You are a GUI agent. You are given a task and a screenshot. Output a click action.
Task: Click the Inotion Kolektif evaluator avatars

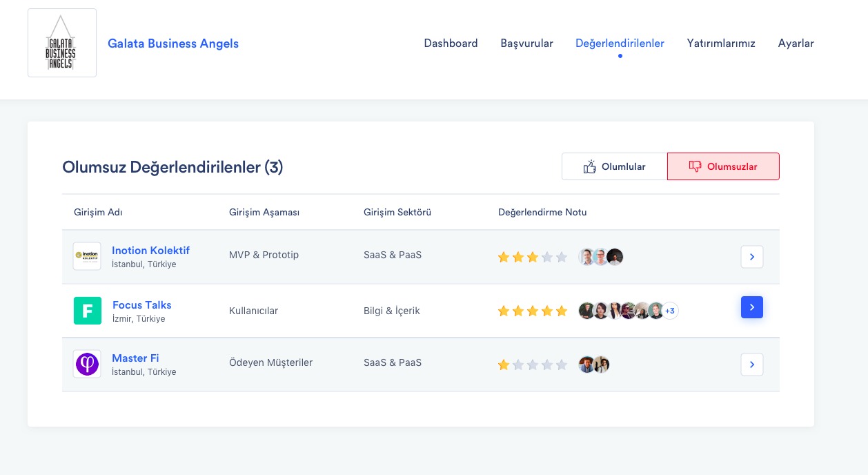click(x=601, y=257)
